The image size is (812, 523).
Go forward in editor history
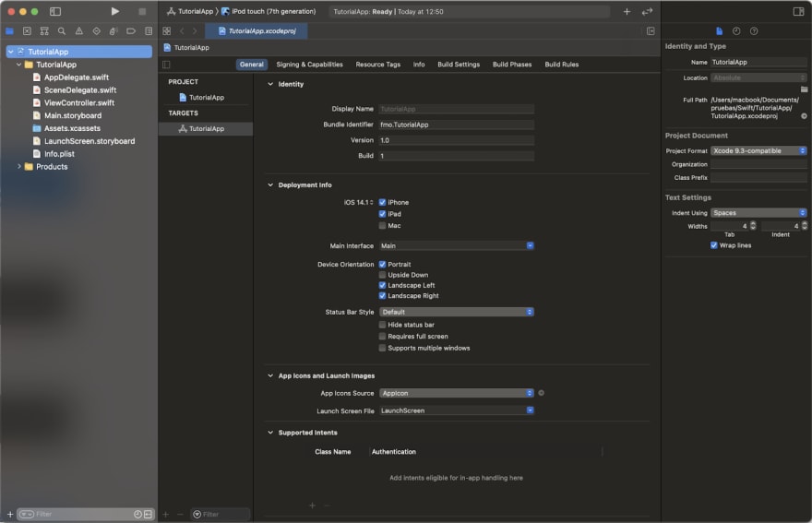(x=195, y=31)
